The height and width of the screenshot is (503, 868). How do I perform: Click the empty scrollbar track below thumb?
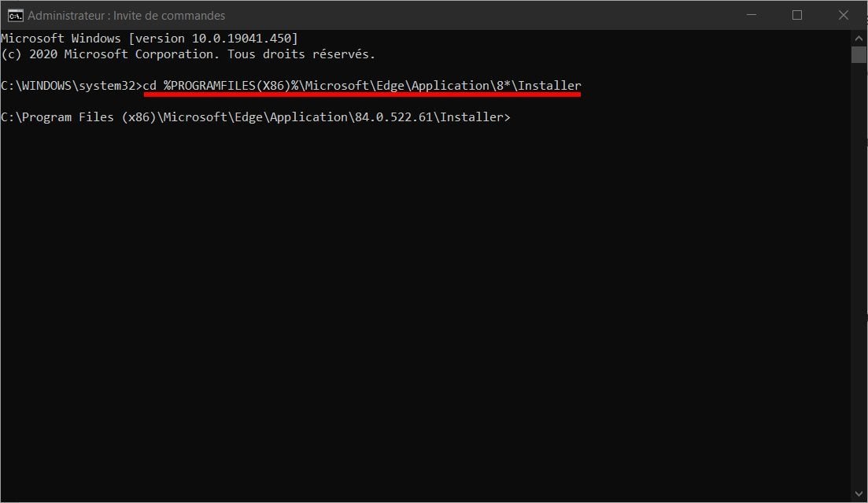(859, 274)
